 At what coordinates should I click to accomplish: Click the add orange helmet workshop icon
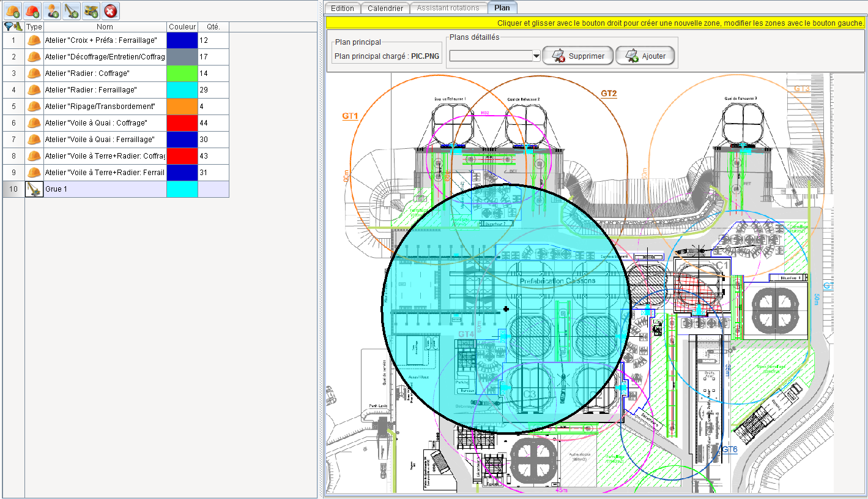pyautogui.click(x=13, y=10)
